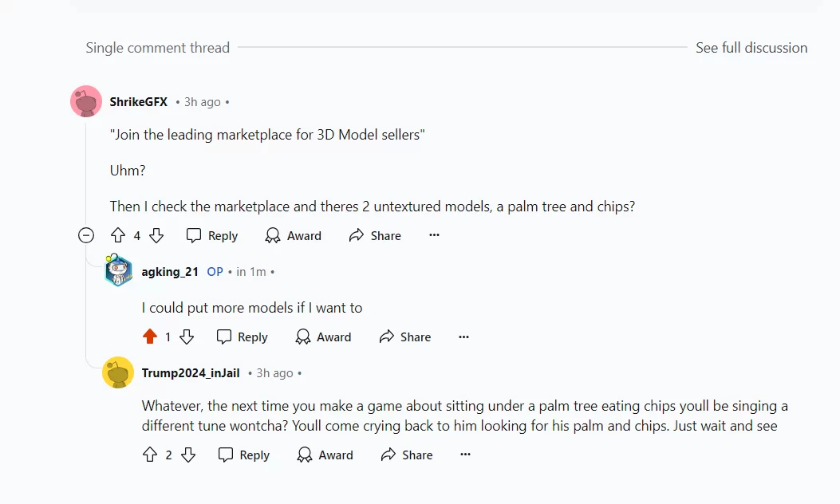This screenshot has width=840, height=504.
Task: Open See full discussion link
Action: pyautogui.click(x=751, y=48)
